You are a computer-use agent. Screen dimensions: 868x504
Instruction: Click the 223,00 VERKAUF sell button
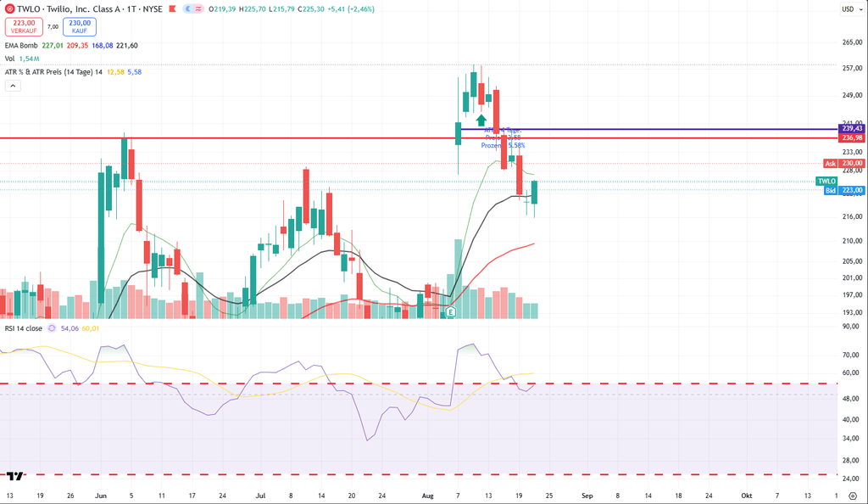coord(24,26)
